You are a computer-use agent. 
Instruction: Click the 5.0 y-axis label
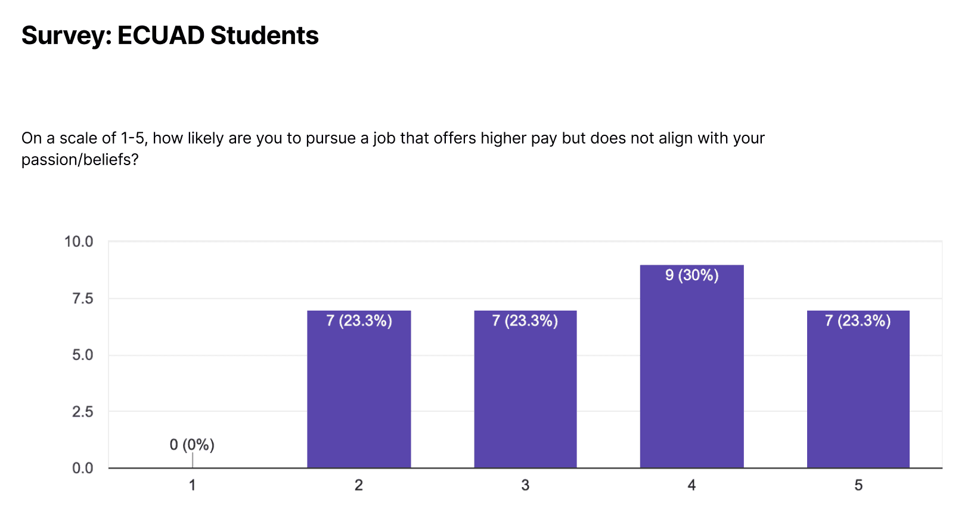pyautogui.click(x=82, y=355)
